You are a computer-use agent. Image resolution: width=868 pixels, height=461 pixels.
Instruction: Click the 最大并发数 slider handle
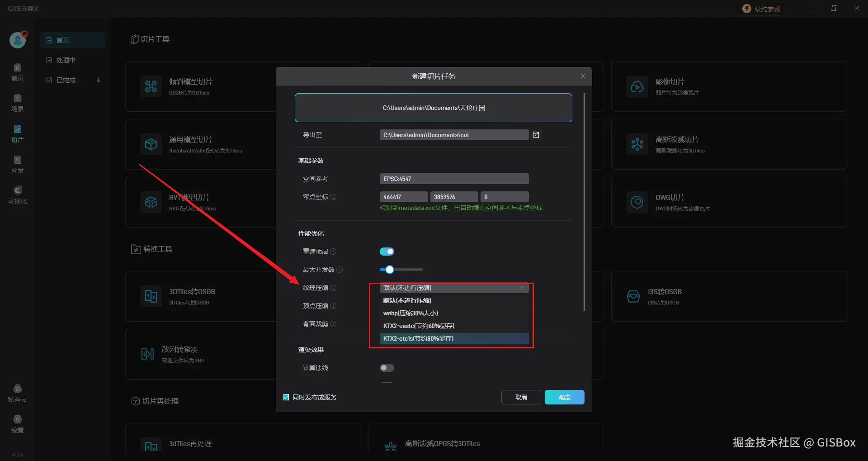coord(390,270)
